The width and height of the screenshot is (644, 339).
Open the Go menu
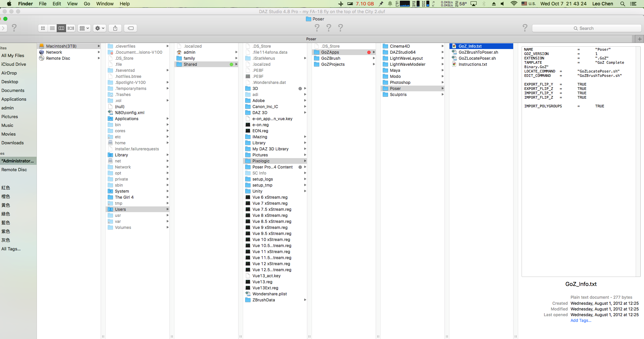pyautogui.click(x=87, y=4)
